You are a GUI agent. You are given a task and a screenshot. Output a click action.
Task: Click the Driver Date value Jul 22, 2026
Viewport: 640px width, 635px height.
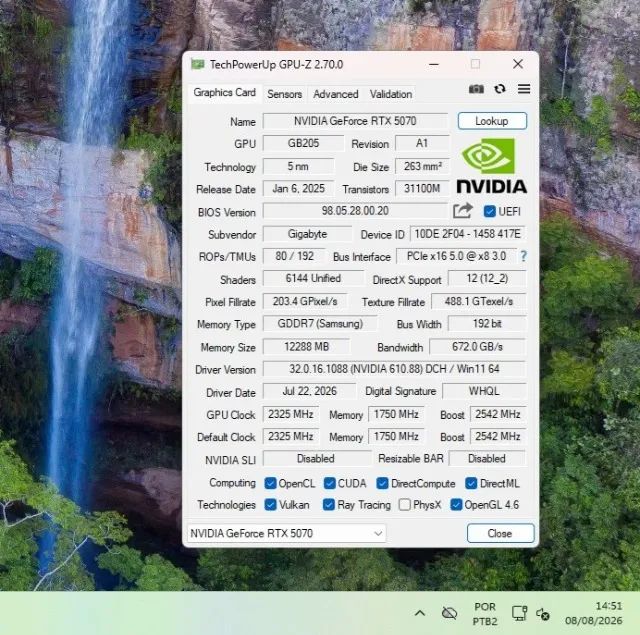[x=309, y=391]
